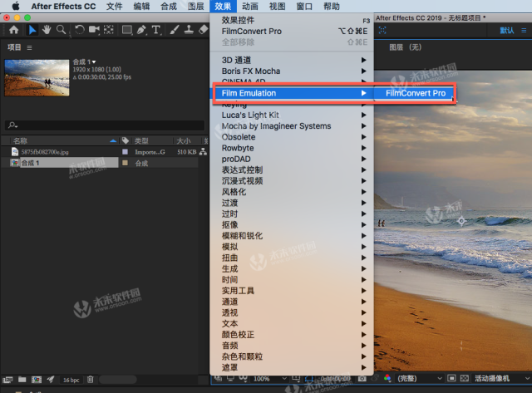This screenshot has width=532, height=393.
Task: Select the Eraser tool
Action: point(203,30)
